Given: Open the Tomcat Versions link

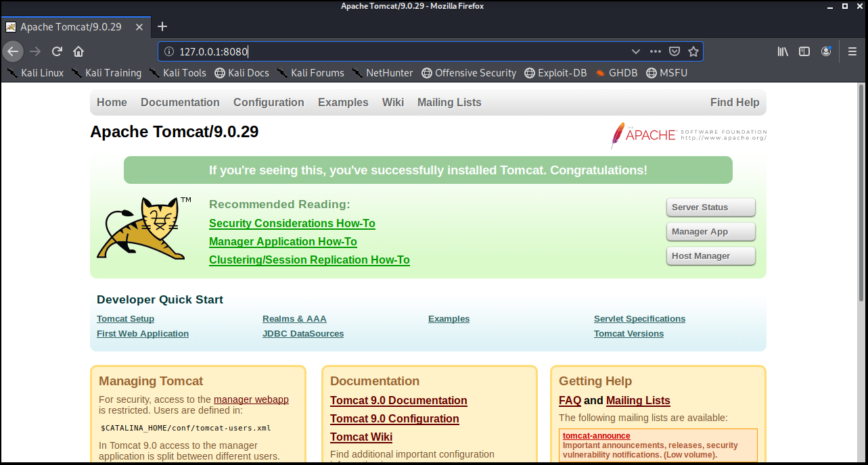Looking at the screenshot, I should [x=629, y=334].
